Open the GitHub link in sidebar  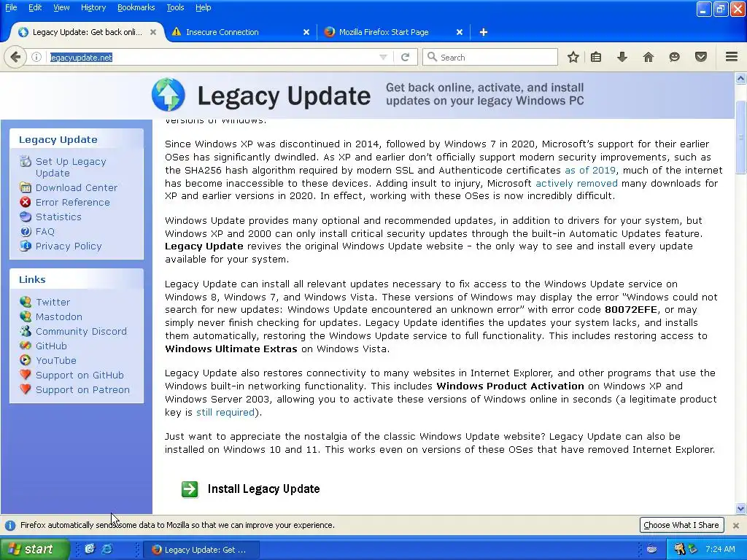click(x=51, y=346)
